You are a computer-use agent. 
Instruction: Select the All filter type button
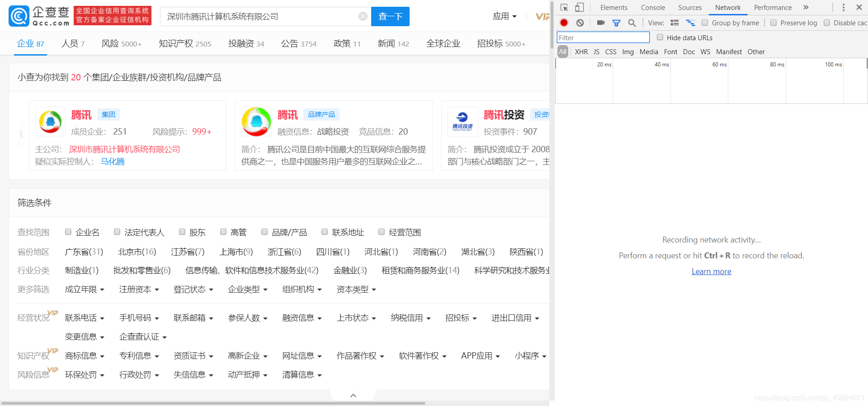click(562, 52)
